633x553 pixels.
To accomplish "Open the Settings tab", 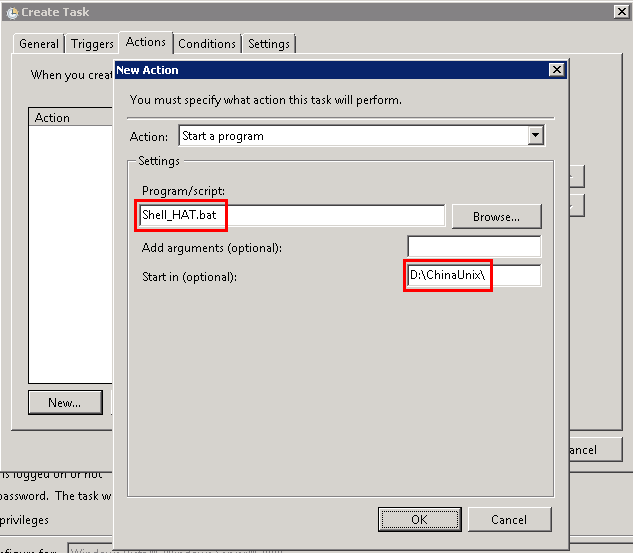I will point(269,44).
